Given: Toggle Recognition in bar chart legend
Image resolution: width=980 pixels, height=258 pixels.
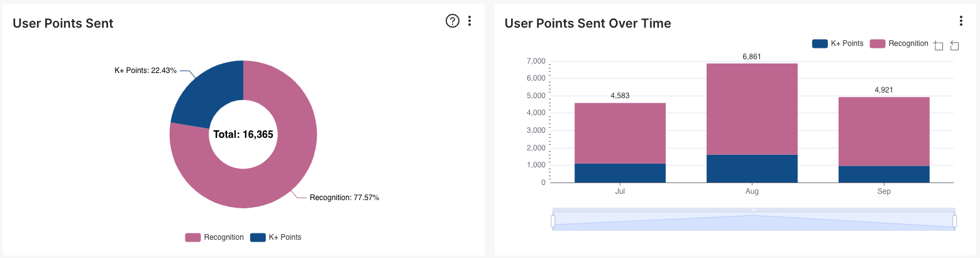Looking at the screenshot, I should point(899,43).
